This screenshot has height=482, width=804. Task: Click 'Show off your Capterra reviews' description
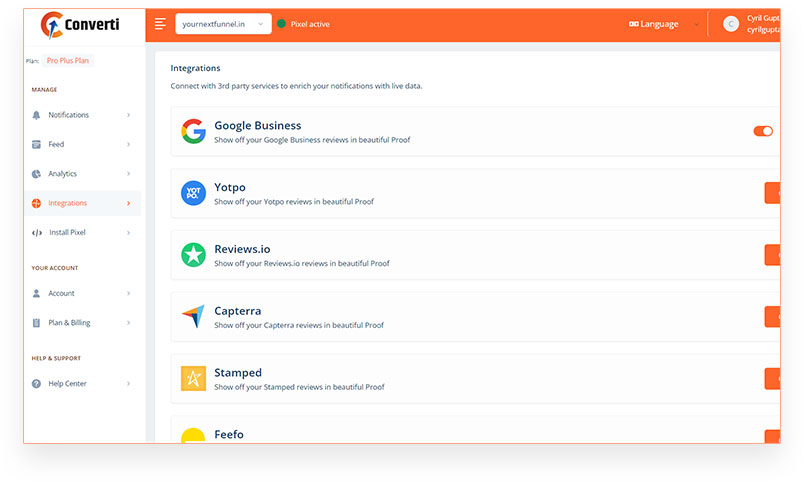pos(299,325)
